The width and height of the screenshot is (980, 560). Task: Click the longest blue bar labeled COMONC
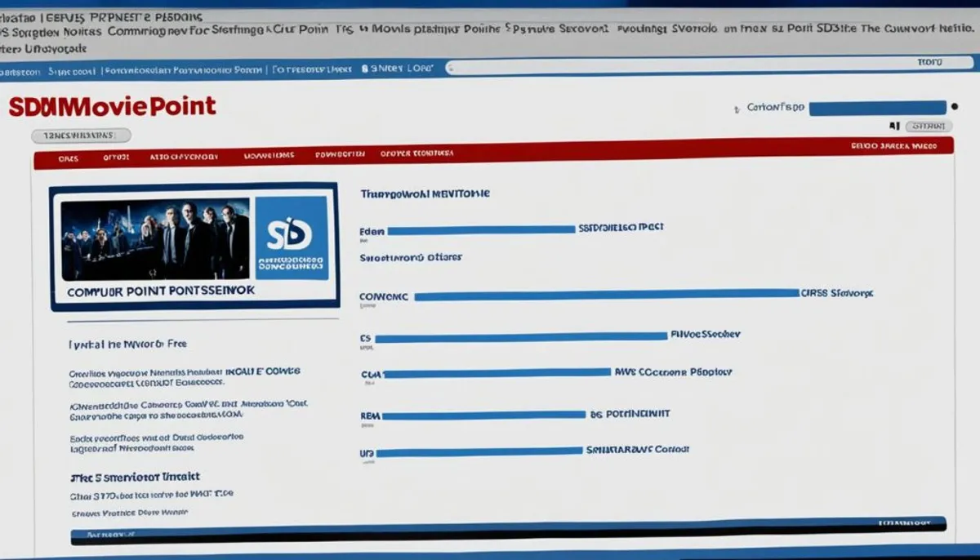605,295
